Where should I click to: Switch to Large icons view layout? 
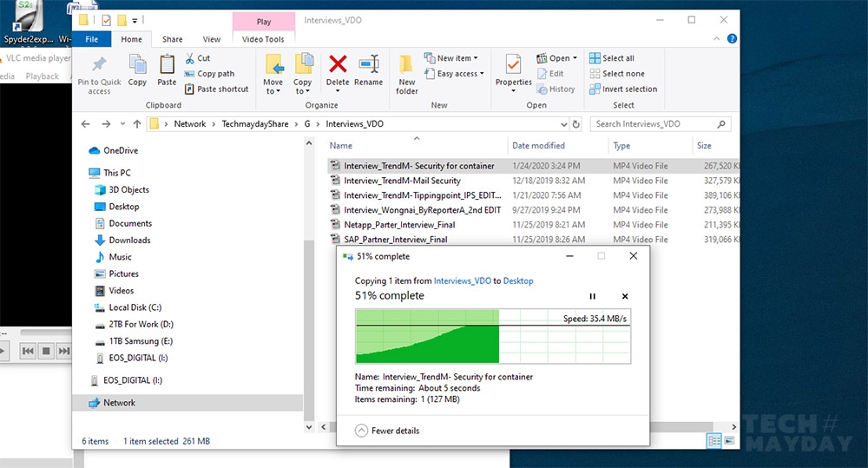pos(730,441)
